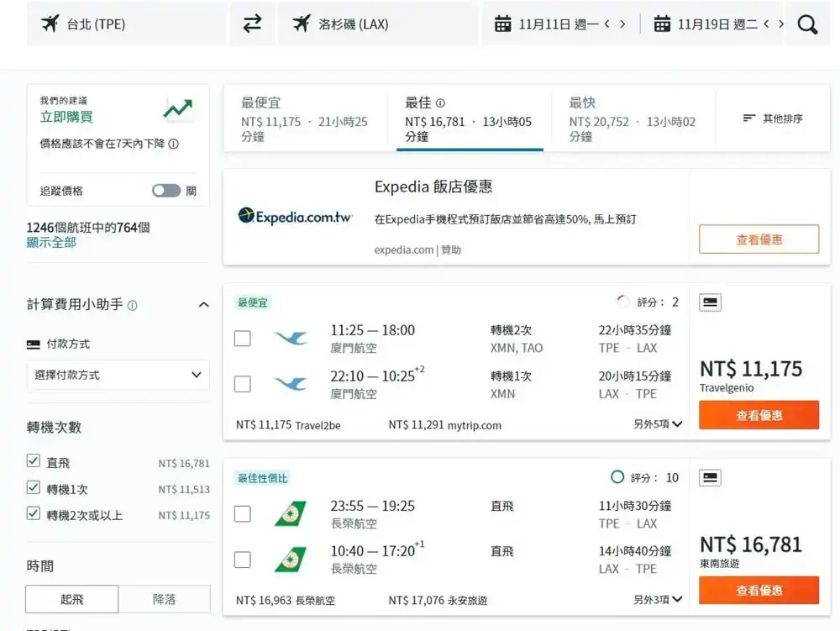Click the return date calendar icon
This screenshot has width=840, height=631.
[x=662, y=24]
